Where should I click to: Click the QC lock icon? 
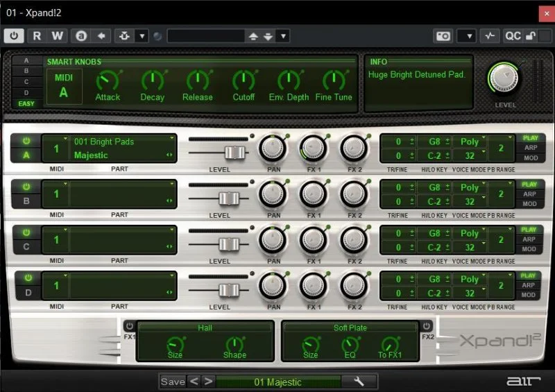tap(531, 36)
